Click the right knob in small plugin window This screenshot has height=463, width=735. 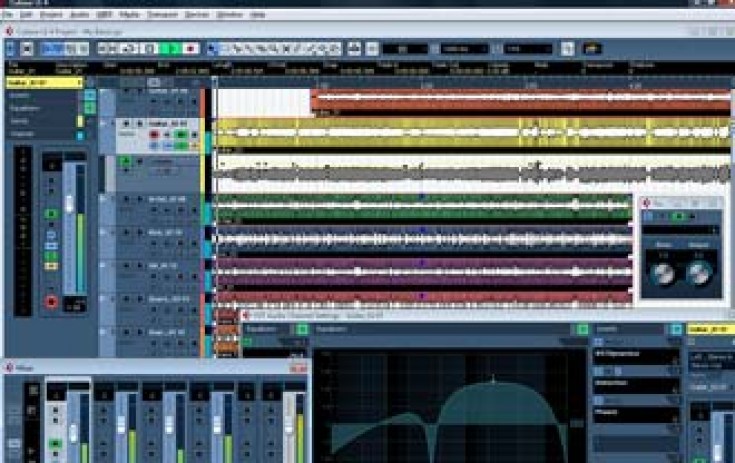pos(698,274)
